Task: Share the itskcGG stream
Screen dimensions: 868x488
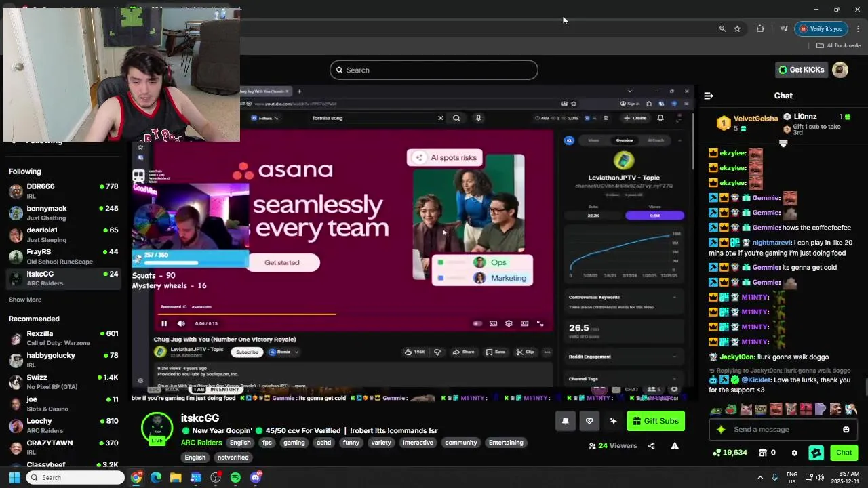Action: pos(652,446)
